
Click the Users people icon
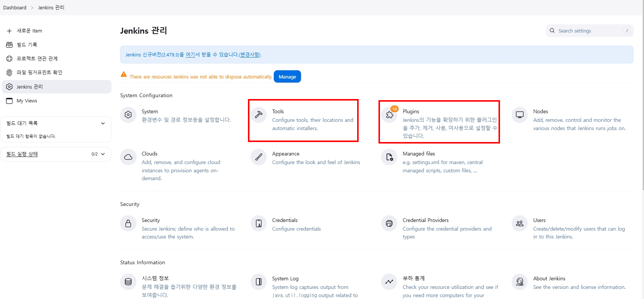[520, 224]
